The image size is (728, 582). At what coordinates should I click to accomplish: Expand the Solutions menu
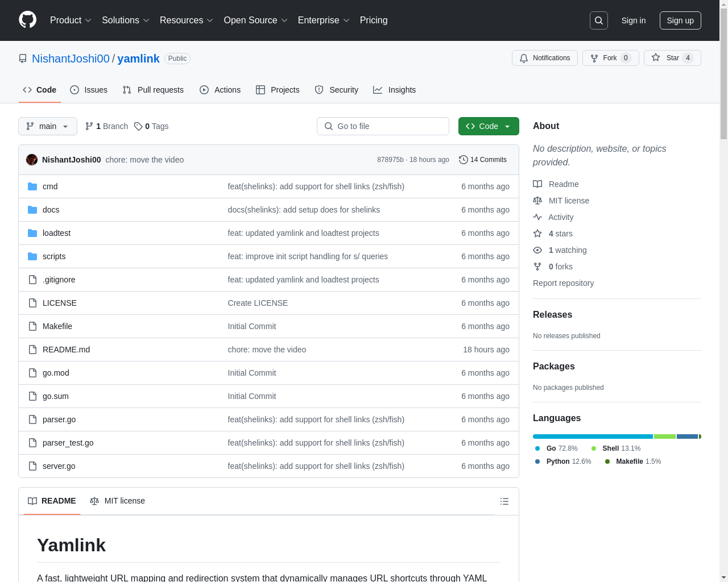pos(126,20)
